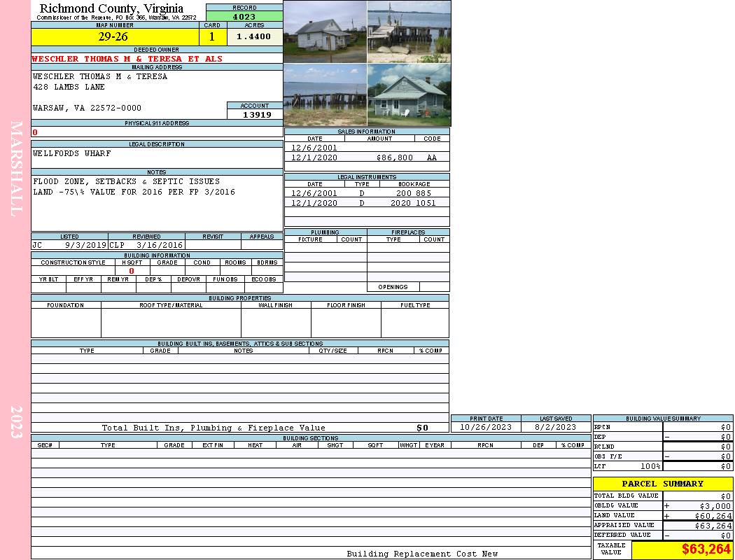Image resolution: width=735 pixels, height=560 pixels.
Task: Select APPRAISED VALUE amount $63,264
Action: [713, 526]
